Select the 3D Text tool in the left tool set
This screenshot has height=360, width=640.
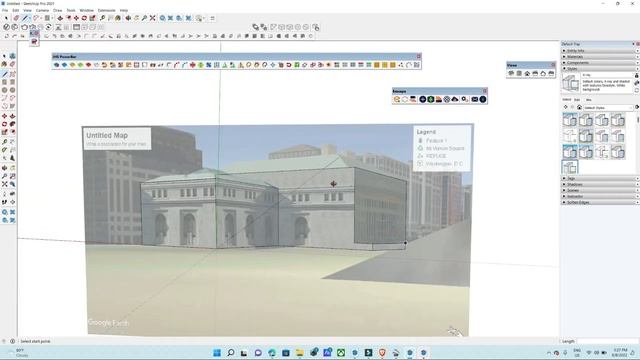click(13, 158)
